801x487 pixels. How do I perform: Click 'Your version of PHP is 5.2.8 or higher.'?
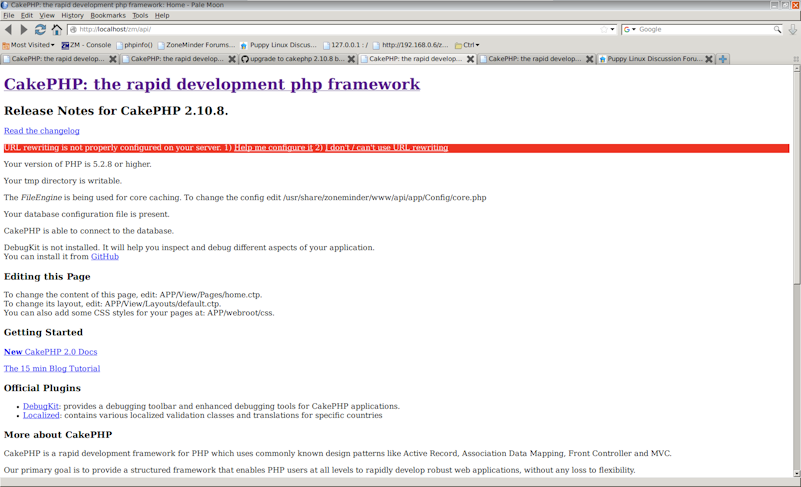coord(78,164)
